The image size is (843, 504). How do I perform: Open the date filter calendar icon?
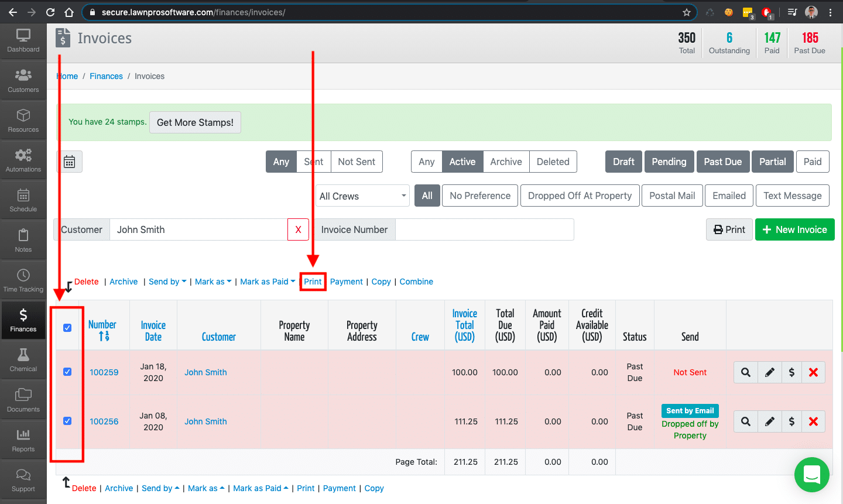pyautogui.click(x=69, y=161)
